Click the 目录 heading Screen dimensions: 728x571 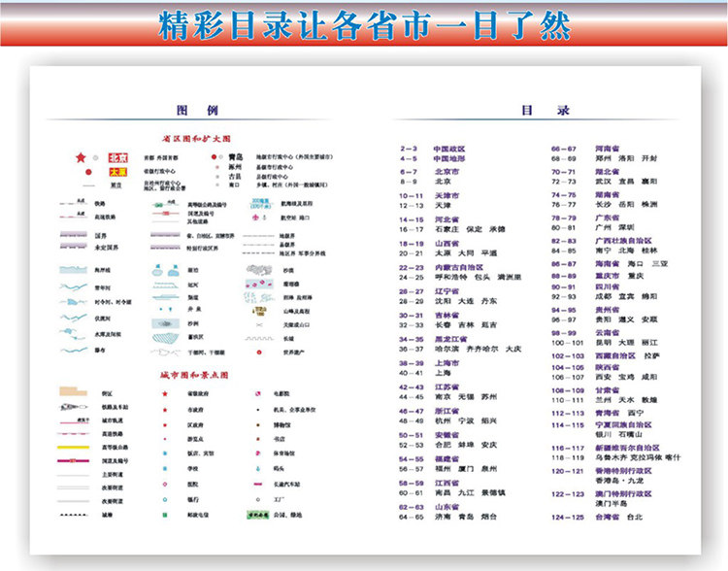pyautogui.click(x=546, y=110)
